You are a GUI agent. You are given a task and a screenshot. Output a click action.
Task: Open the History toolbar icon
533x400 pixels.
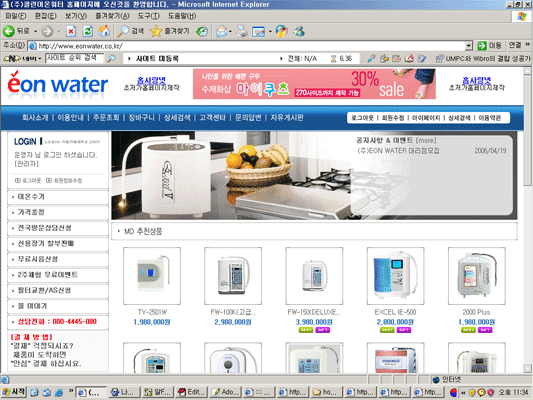202,31
